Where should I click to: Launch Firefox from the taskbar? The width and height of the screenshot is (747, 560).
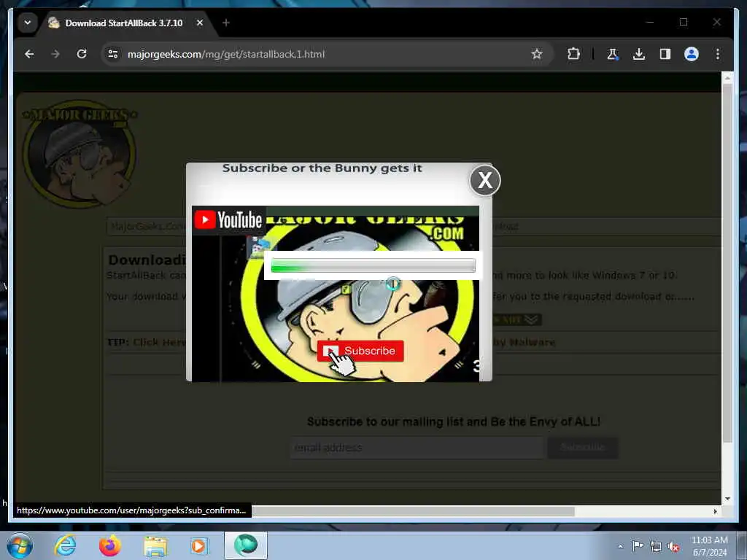click(x=109, y=545)
